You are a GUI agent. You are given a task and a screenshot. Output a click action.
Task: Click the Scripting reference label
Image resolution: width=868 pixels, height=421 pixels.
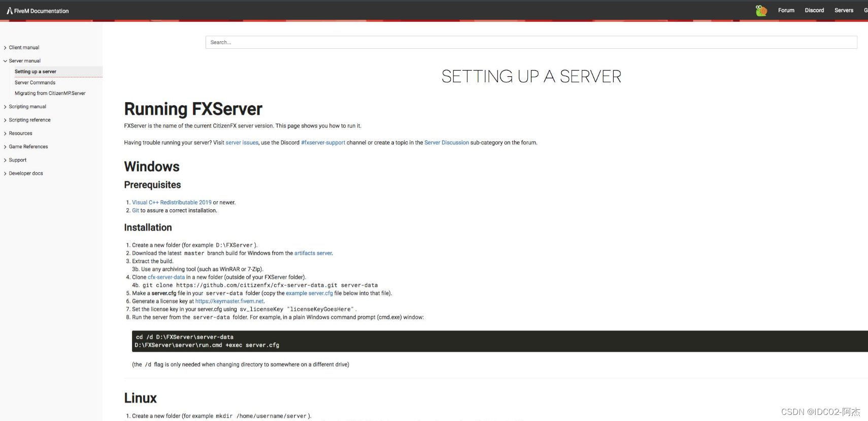29,120
